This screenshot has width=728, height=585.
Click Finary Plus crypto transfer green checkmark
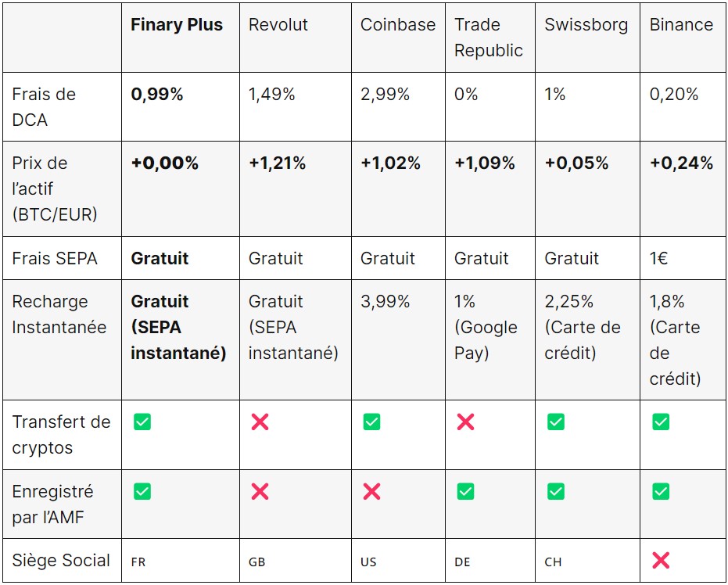[x=142, y=422]
